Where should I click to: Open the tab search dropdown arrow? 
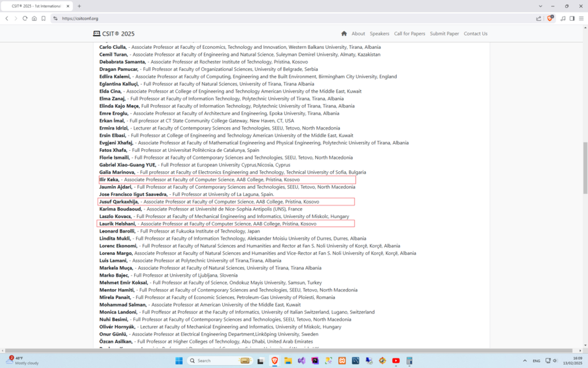[540, 6]
